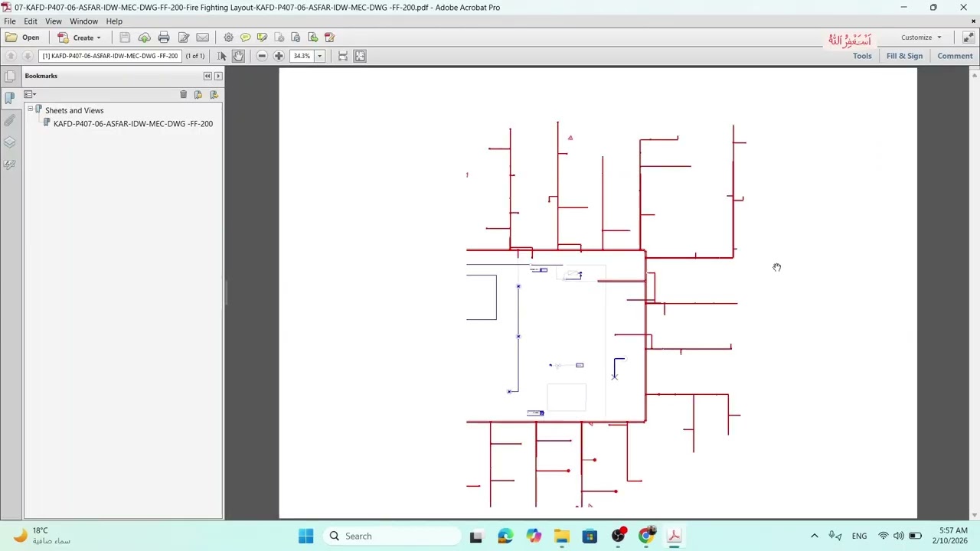
Task: Open the zoom percentage dropdown
Action: 320,56
